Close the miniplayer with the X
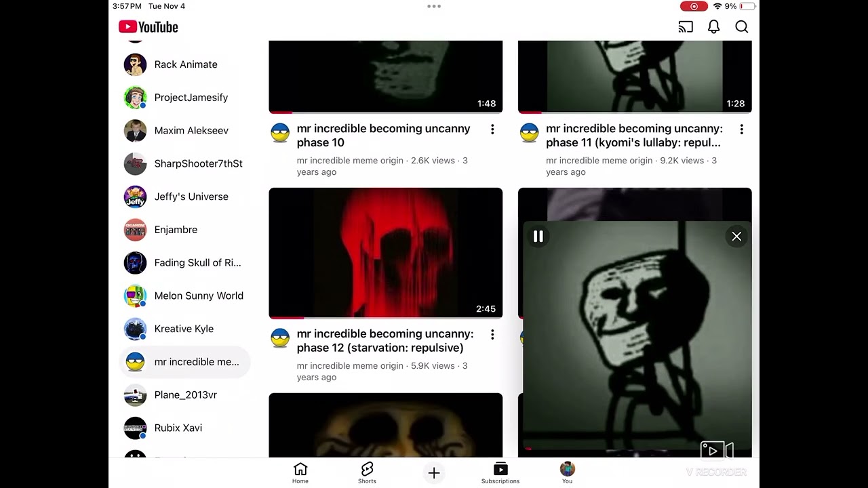Viewport: 868px width, 488px height. tap(736, 237)
